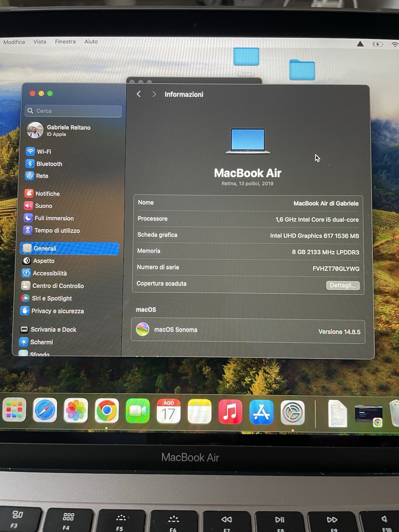Open Accessibilità settings

click(x=45, y=273)
